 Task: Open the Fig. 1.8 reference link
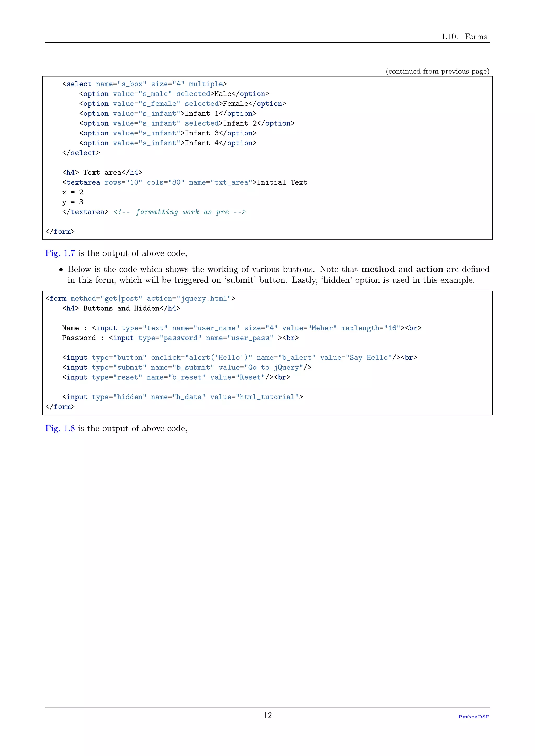point(60,428)
